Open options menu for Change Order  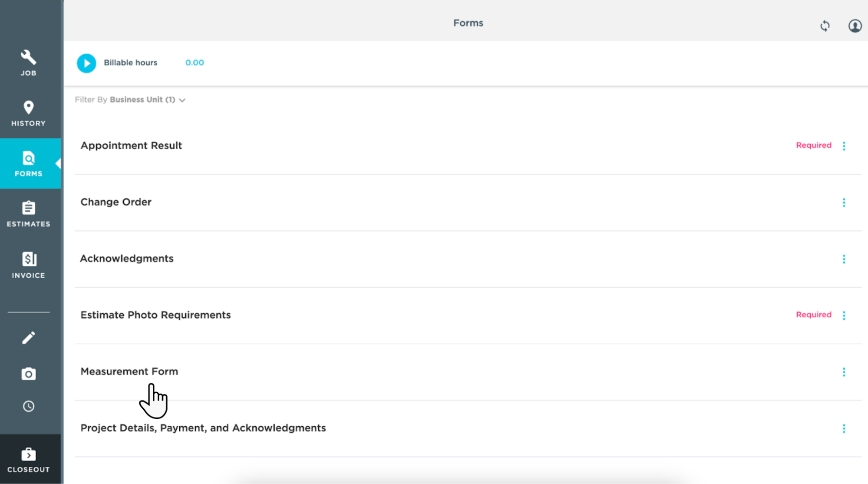tap(844, 202)
